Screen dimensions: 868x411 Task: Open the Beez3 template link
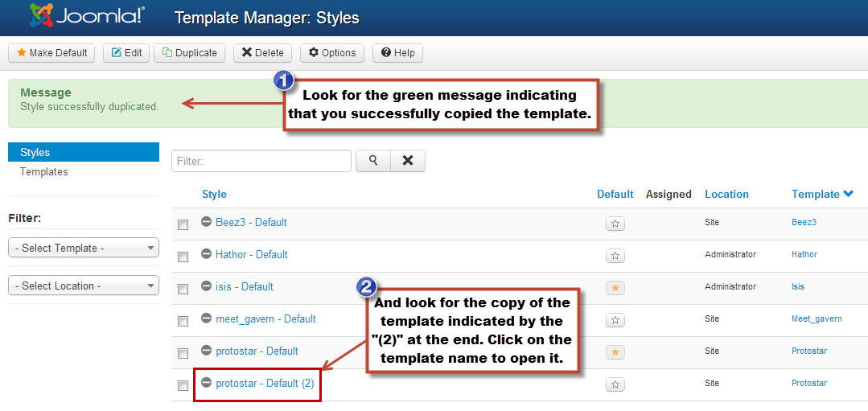[x=804, y=222]
